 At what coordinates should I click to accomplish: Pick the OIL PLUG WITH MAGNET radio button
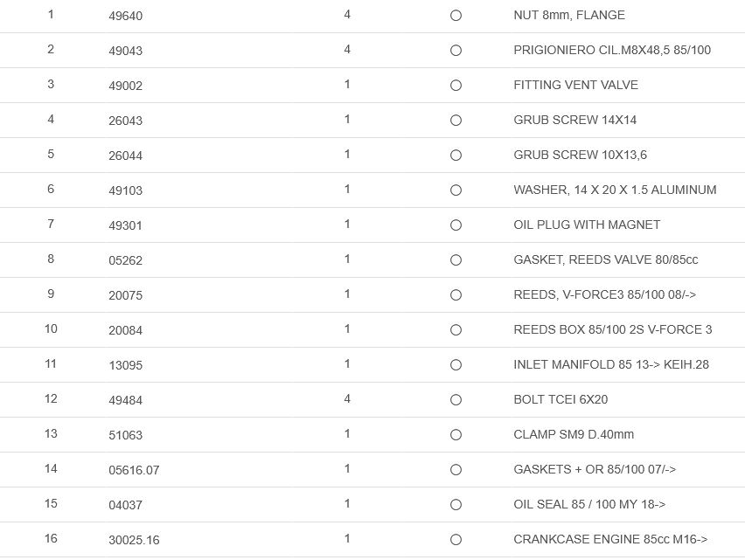456,225
